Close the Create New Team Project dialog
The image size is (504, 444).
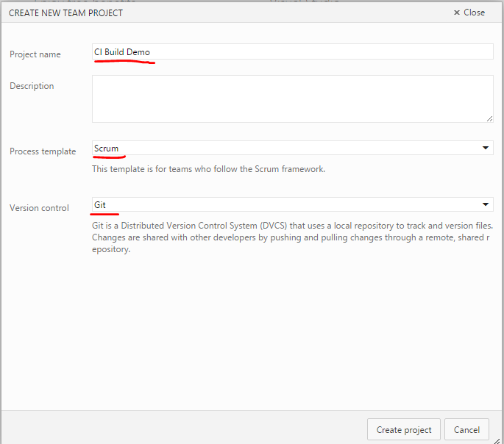[x=469, y=12]
